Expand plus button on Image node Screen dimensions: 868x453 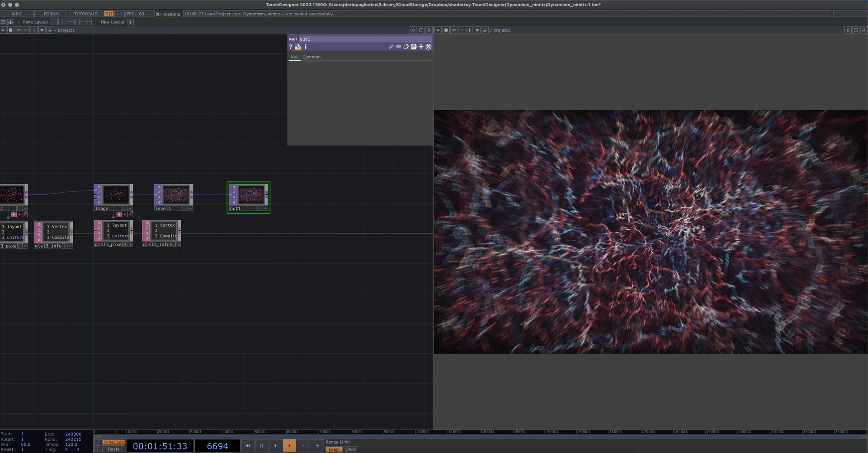[x=130, y=209]
